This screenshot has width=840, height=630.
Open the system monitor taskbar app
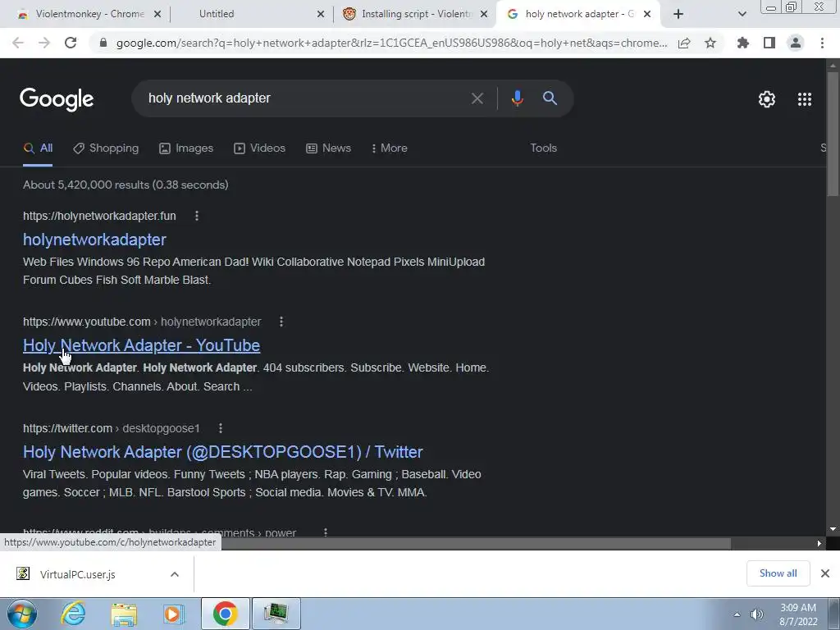276,614
